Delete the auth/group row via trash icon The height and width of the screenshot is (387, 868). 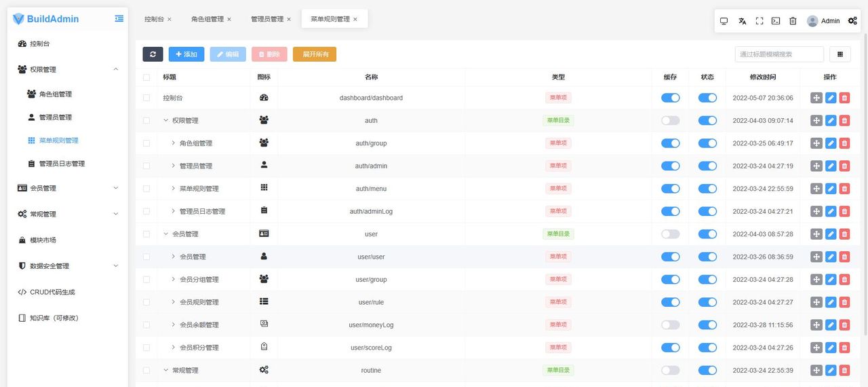844,143
